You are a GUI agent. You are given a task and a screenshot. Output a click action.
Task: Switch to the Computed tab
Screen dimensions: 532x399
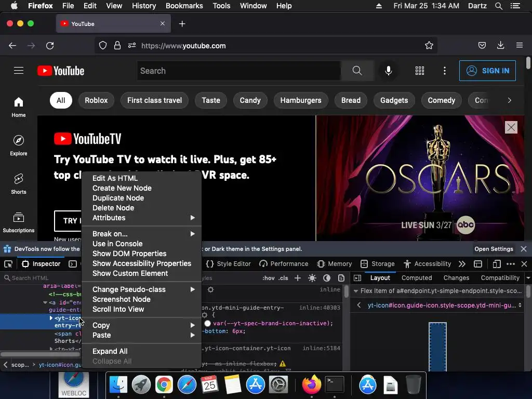pos(417,278)
